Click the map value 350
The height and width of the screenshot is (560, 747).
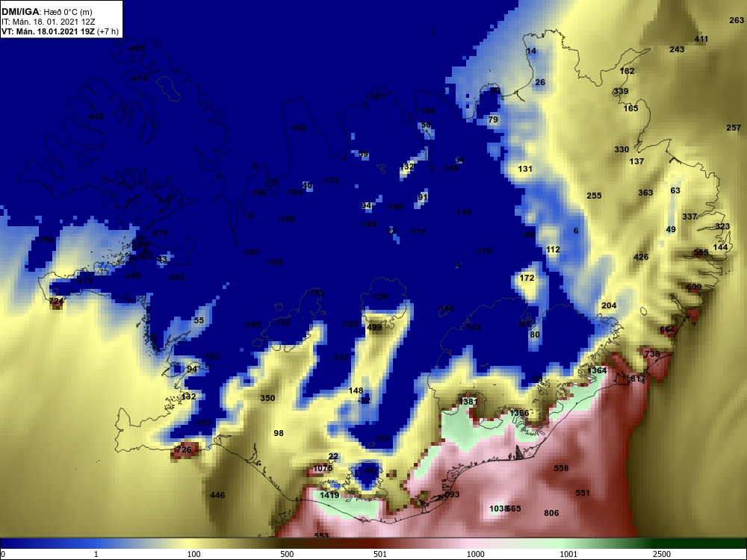(x=267, y=398)
